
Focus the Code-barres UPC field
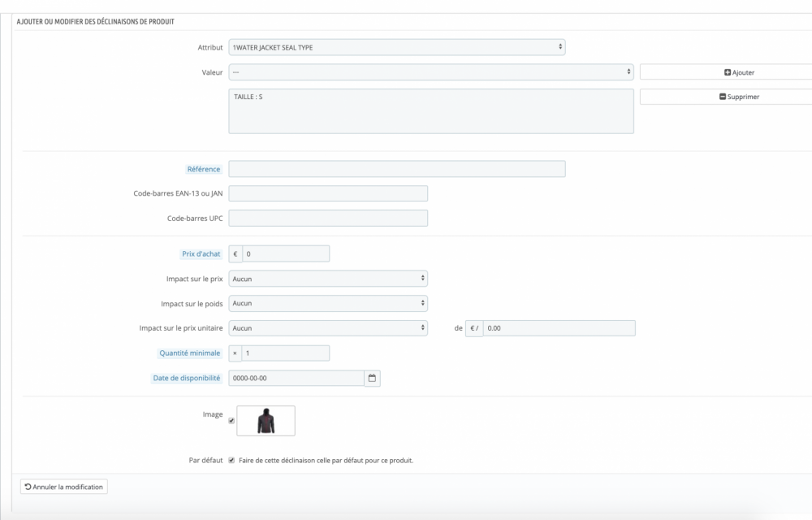pyautogui.click(x=328, y=218)
